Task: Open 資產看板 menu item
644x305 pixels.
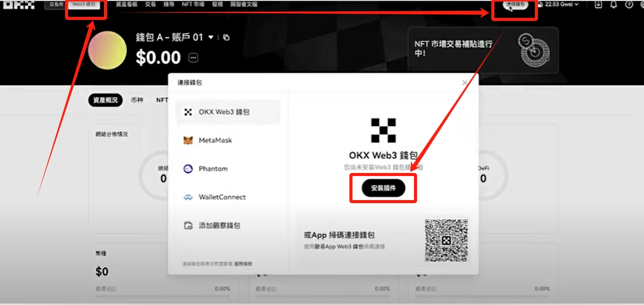Action: tap(126, 4)
